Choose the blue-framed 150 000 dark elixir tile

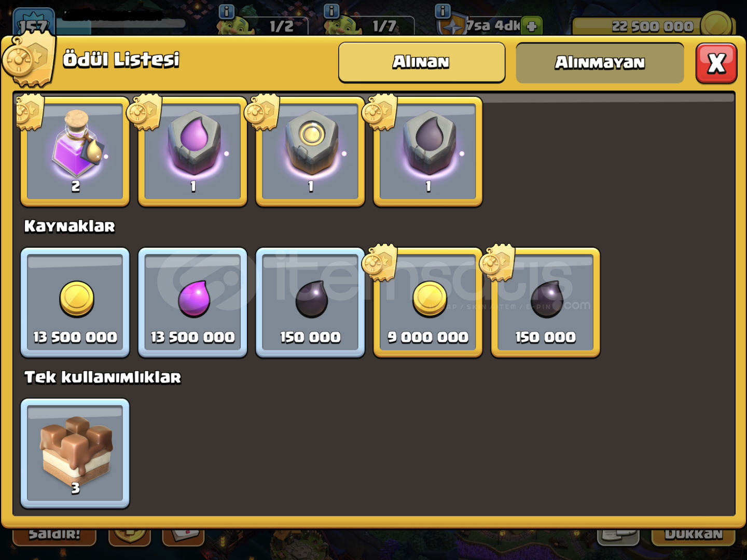[310, 303]
